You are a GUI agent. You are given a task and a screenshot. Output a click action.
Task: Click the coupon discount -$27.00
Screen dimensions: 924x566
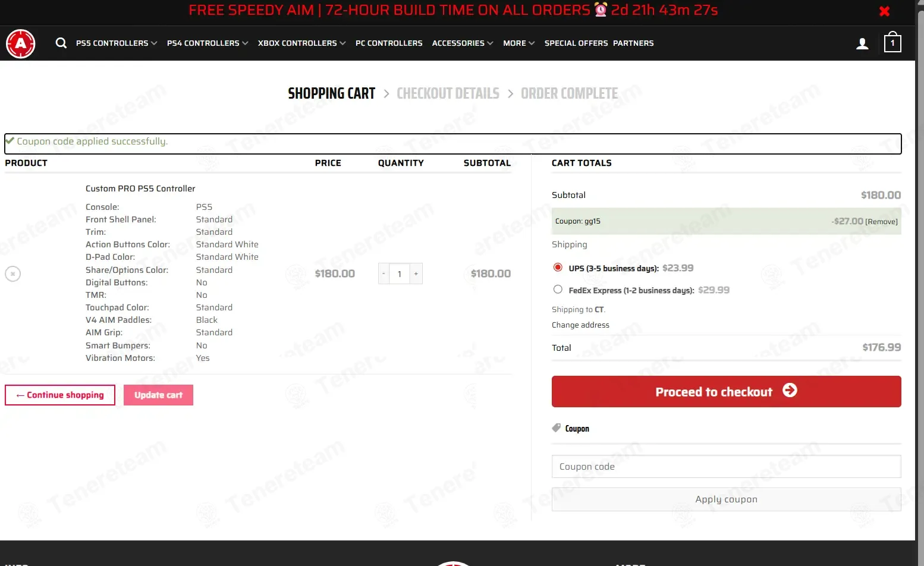click(847, 221)
